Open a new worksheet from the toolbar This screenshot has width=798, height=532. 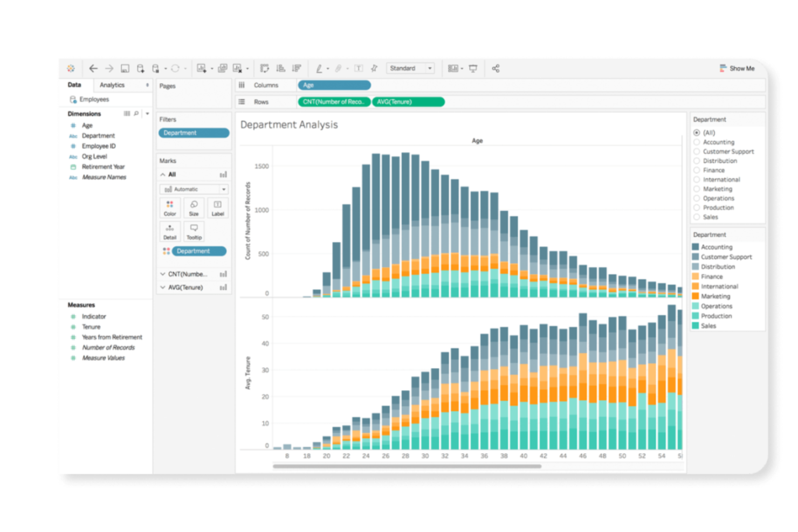[x=201, y=68]
